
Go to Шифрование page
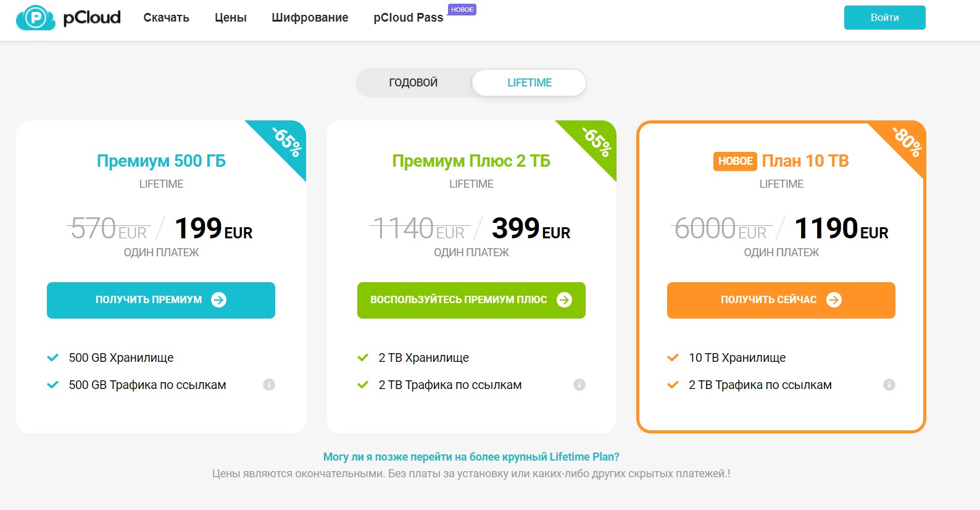tap(310, 18)
